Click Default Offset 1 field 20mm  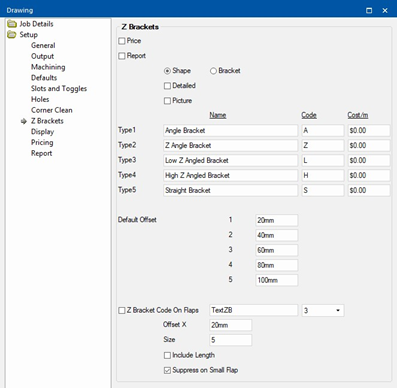click(277, 220)
